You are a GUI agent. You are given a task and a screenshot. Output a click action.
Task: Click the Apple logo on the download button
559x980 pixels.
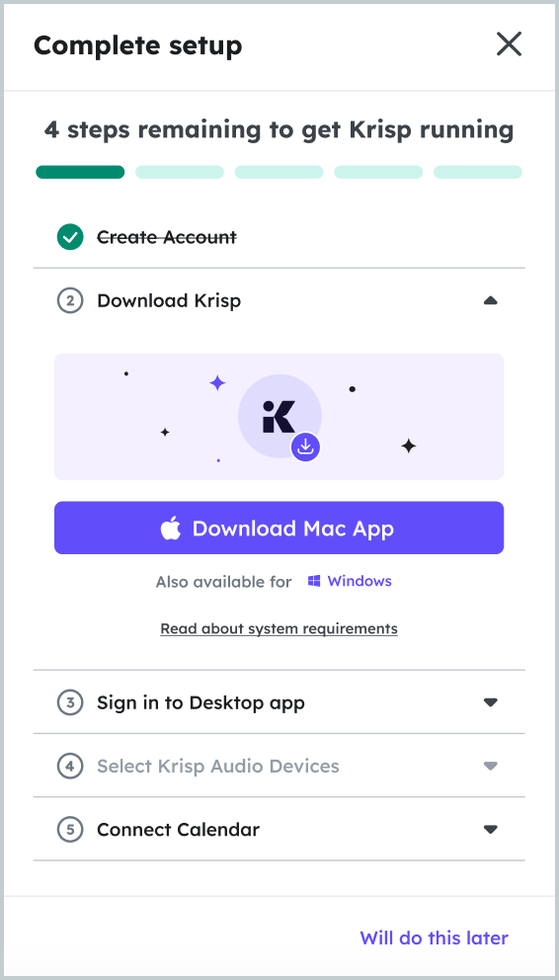point(171,529)
